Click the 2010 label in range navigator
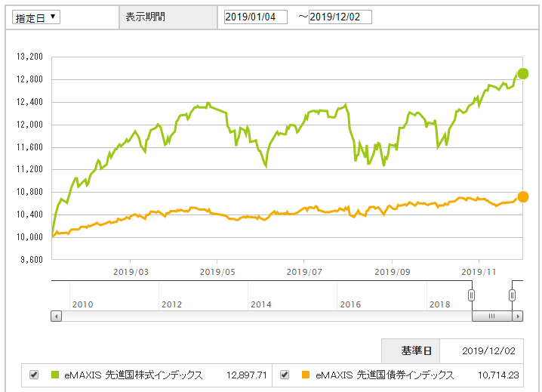The width and height of the screenshot is (542, 392). coord(82,304)
